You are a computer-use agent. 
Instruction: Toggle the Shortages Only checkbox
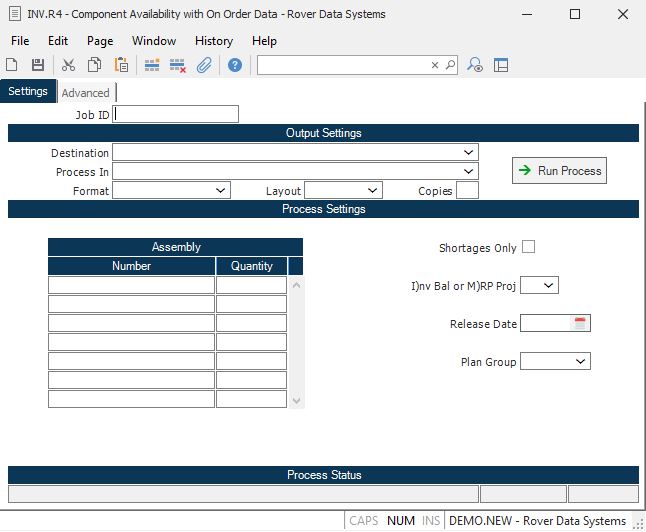coord(528,247)
